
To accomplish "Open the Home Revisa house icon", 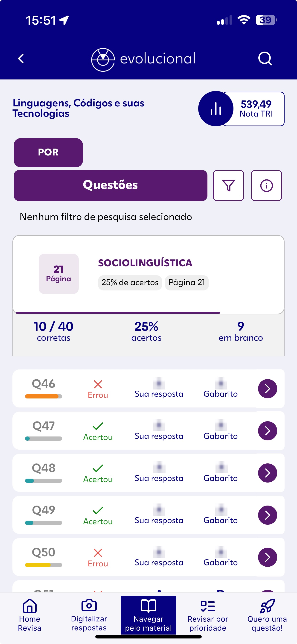I will [29, 606].
